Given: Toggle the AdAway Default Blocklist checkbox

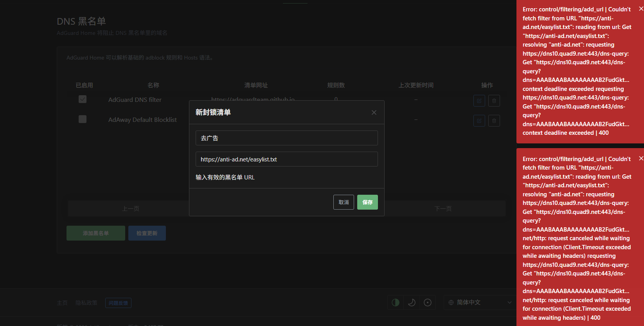Looking at the screenshot, I should tap(83, 119).
